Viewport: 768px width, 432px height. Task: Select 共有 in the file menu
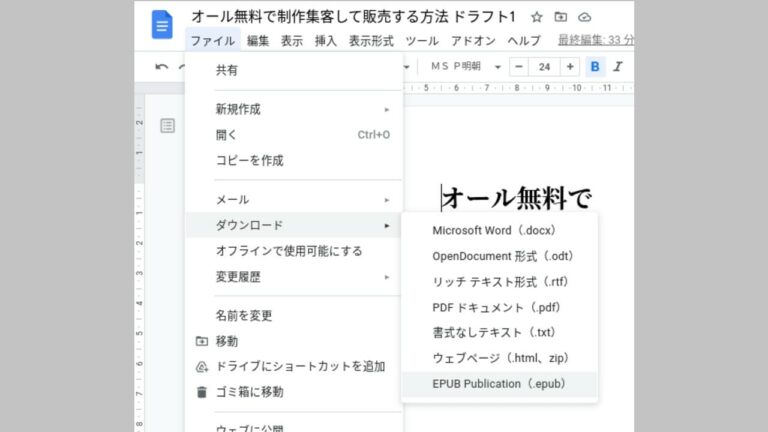click(x=294, y=71)
